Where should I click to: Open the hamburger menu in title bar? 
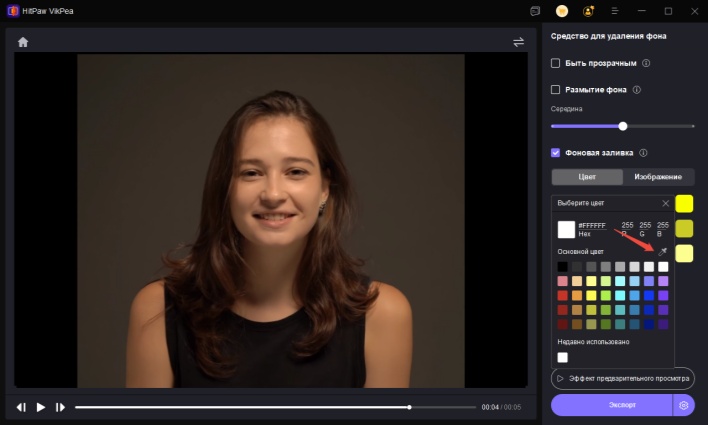click(x=617, y=11)
